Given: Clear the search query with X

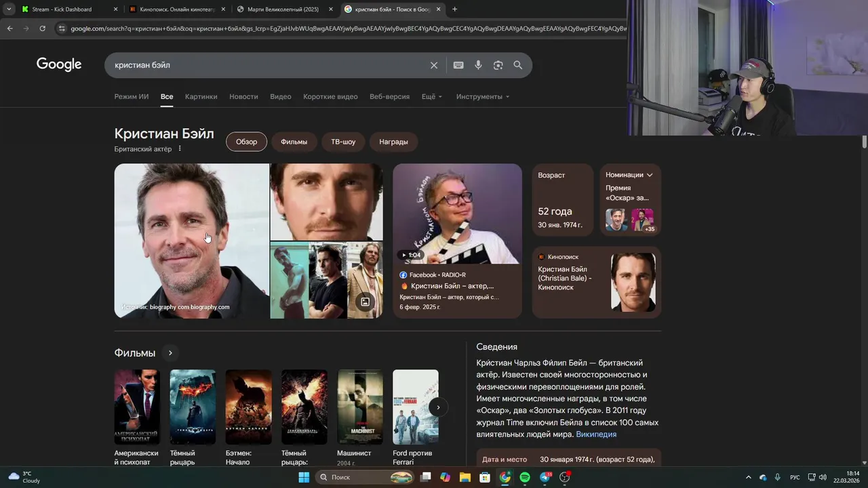Looking at the screenshot, I should click(x=434, y=65).
